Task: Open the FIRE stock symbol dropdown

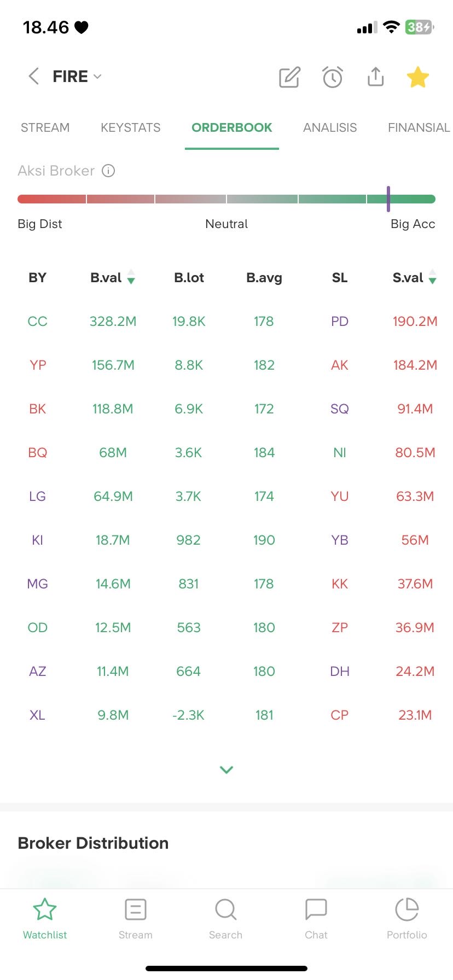Action: [x=77, y=77]
